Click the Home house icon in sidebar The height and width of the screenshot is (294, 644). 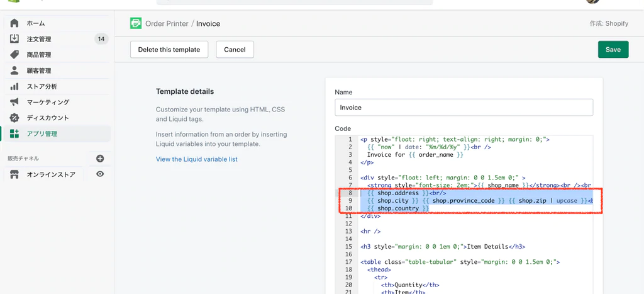click(14, 23)
